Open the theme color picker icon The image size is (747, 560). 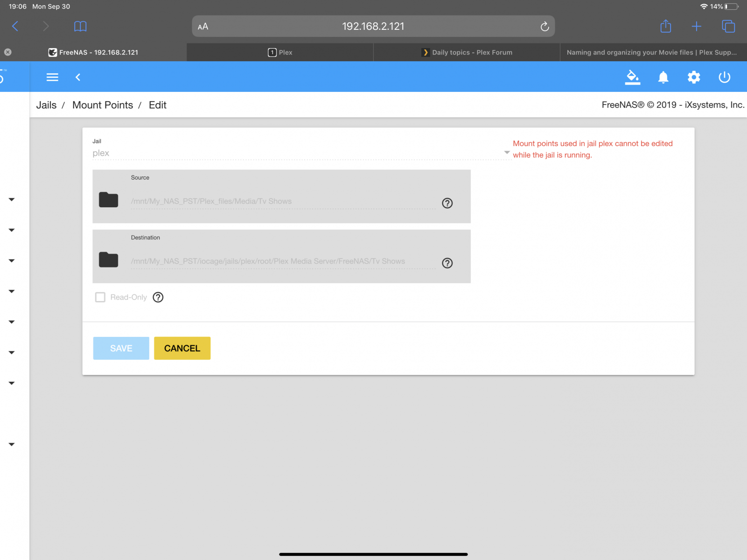pos(633,77)
